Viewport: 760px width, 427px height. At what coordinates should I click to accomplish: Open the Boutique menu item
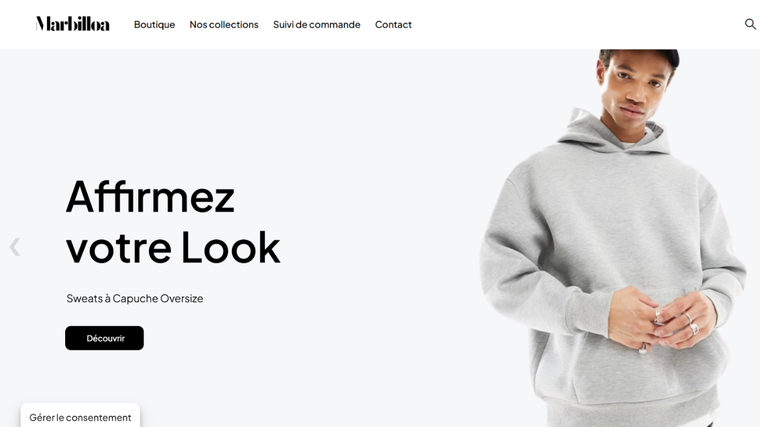(x=154, y=24)
